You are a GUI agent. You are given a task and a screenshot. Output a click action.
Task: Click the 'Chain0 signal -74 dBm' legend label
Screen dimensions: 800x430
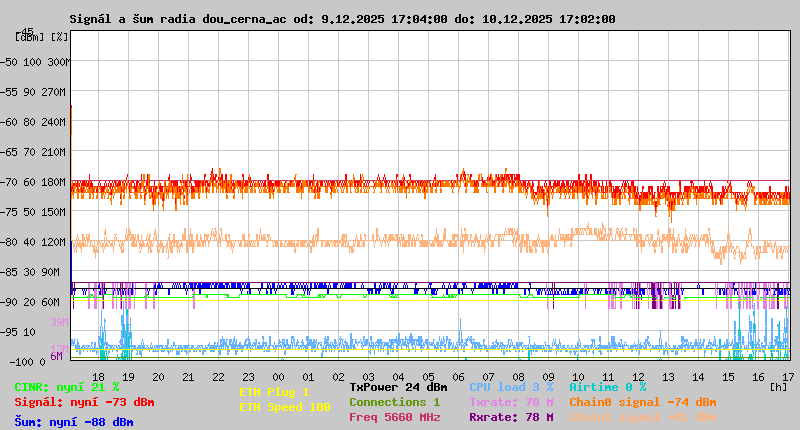point(643,402)
